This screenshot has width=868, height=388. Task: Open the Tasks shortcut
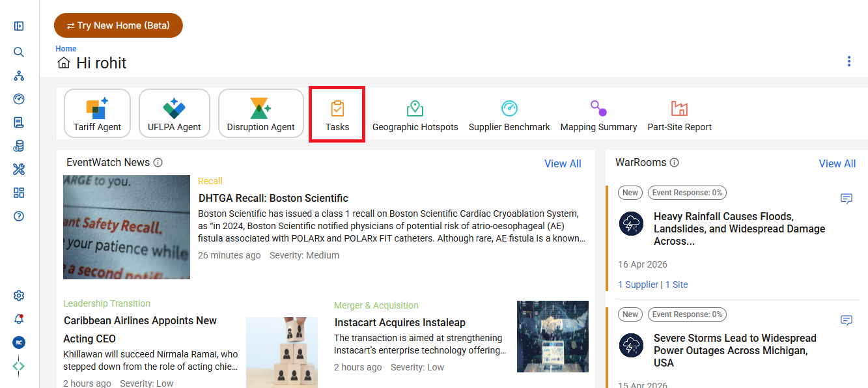(337, 114)
